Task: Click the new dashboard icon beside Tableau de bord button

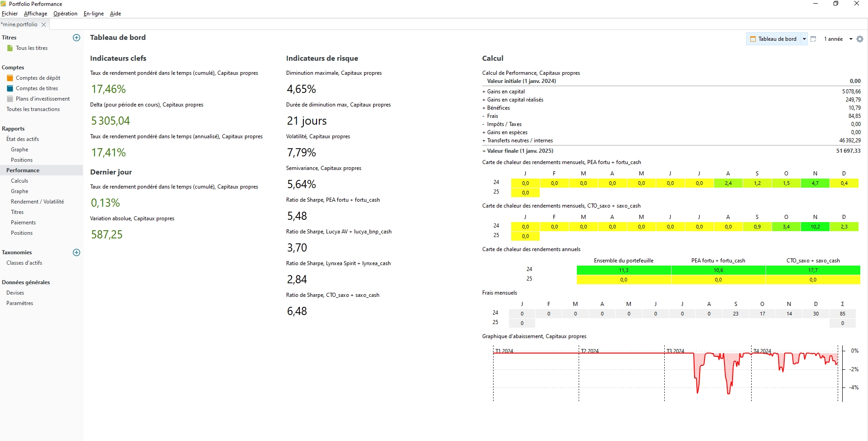Action: pyautogui.click(x=813, y=39)
